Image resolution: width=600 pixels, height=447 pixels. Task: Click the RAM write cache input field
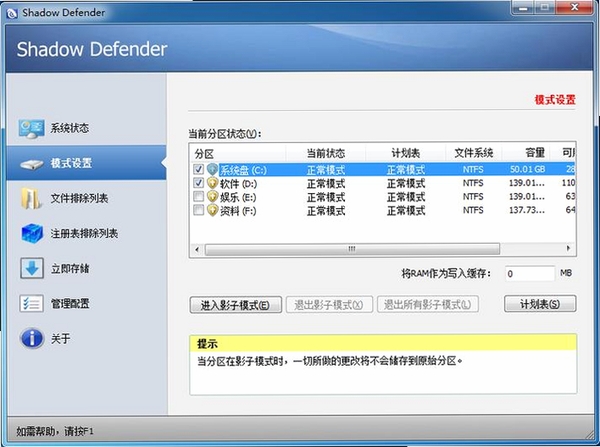(530, 274)
